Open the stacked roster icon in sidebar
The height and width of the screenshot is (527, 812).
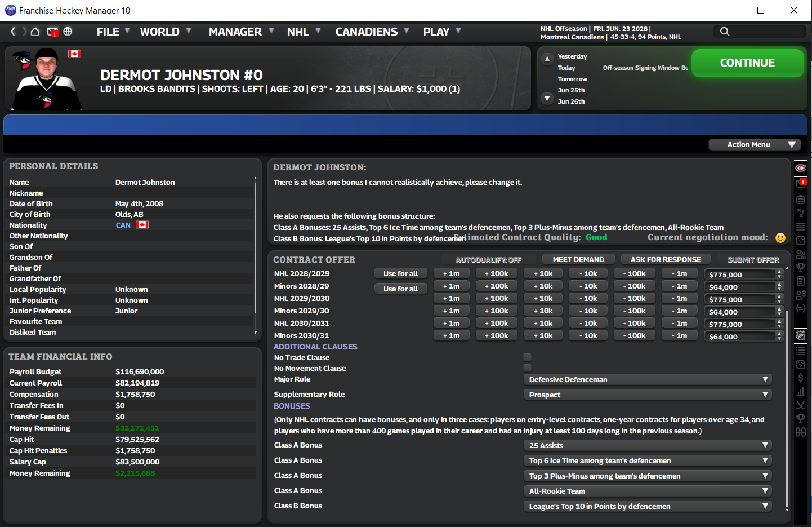tap(801, 200)
